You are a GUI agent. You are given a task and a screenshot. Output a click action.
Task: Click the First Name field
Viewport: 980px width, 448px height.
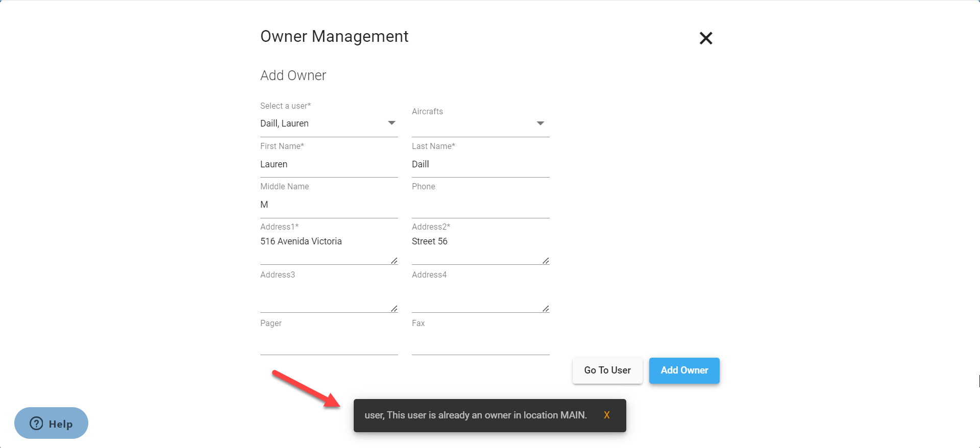(328, 164)
